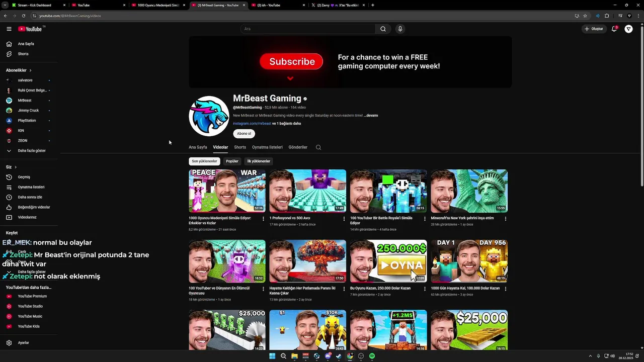Screen dimensions: 644x362
Task: Expand the red arrow under Subscribe banner
Action: coord(290,78)
